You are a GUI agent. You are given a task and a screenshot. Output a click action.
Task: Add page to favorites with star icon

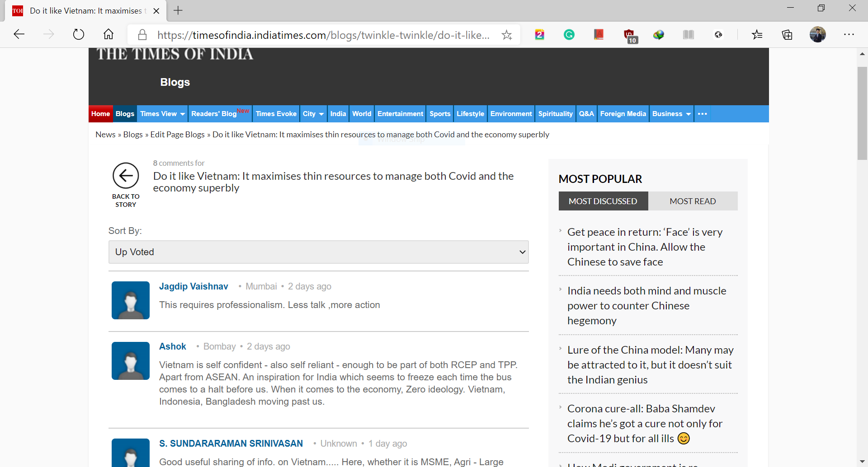(507, 35)
